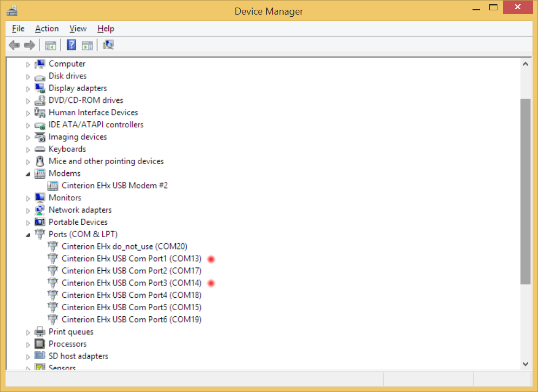Select the Imaging devices label
The image size is (538, 392).
tap(77, 137)
